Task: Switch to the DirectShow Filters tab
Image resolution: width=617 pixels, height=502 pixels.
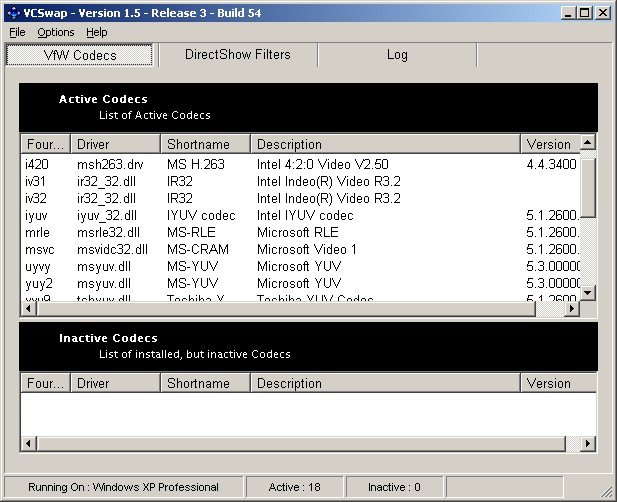Action: [238, 54]
